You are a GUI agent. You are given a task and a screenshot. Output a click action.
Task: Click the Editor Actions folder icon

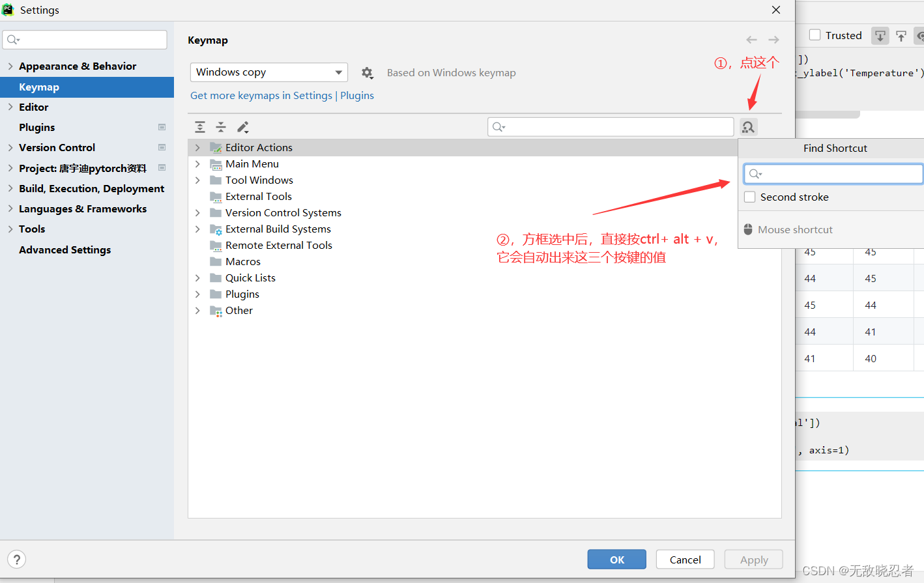pyautogui.click(x=216, y=148)
